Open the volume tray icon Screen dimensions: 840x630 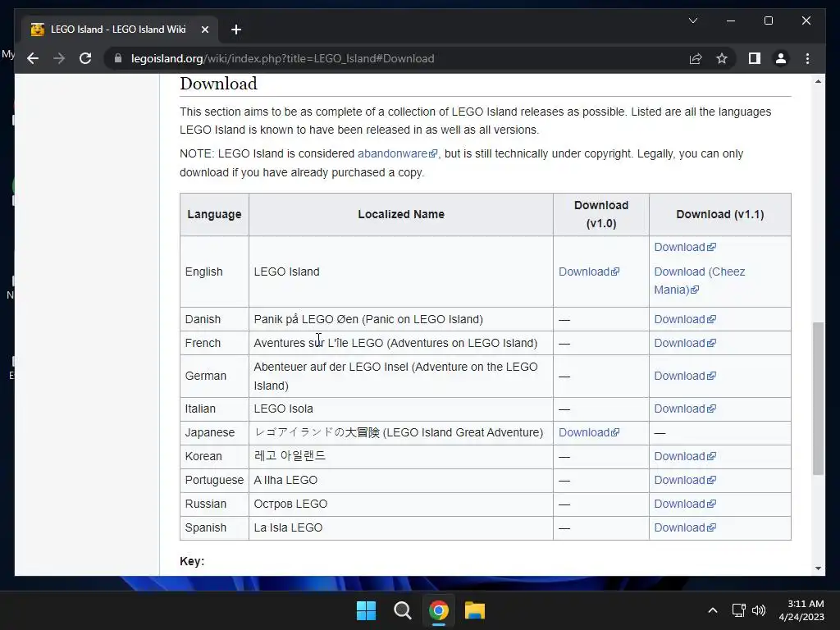pos(759,610)
